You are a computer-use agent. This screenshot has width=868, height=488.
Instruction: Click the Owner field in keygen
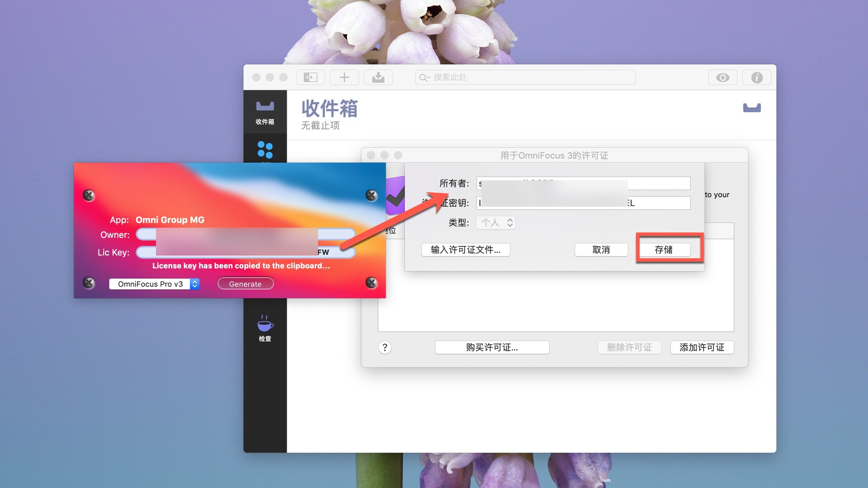pos(245,235)
